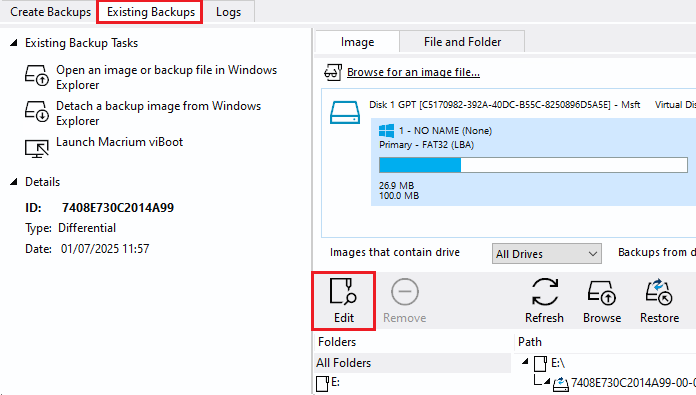Collapse the E:\ path tree node

coord(525,362)
